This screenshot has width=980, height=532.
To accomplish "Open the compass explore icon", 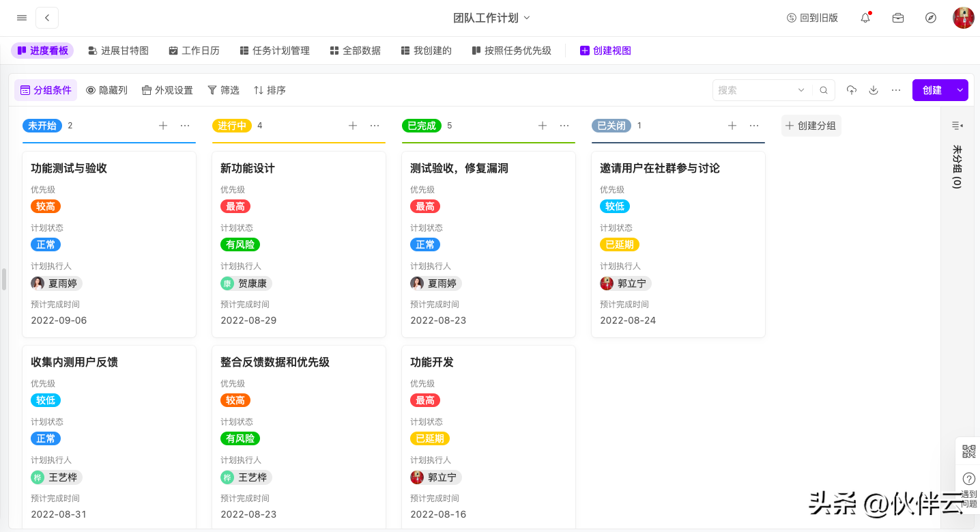I will (931, 18).
